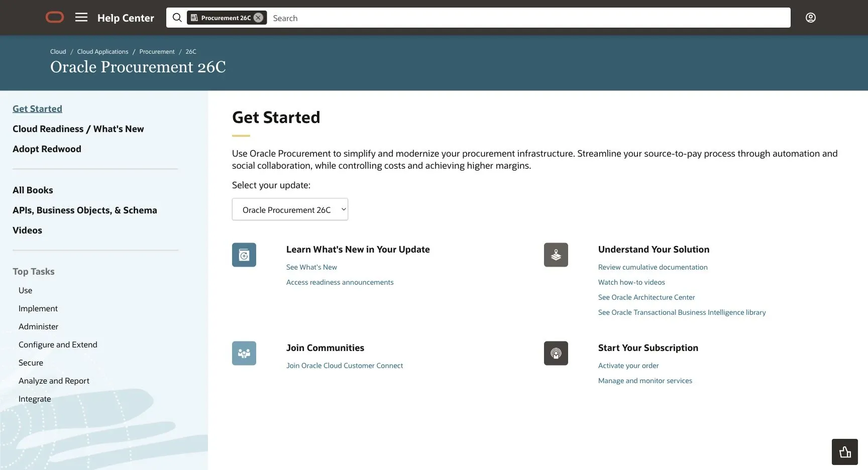The height and width of the screenshot is (470, 868).
Task: Open Cloud Readiness / What's New
Action: click(78, 129)
